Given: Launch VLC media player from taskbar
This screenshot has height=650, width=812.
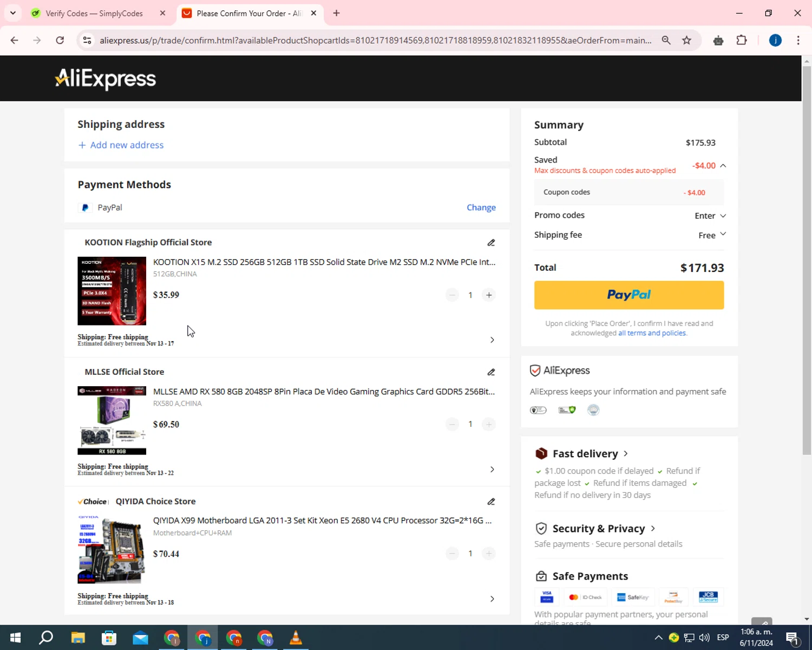Looking at the screenshot, I should 296,638.
